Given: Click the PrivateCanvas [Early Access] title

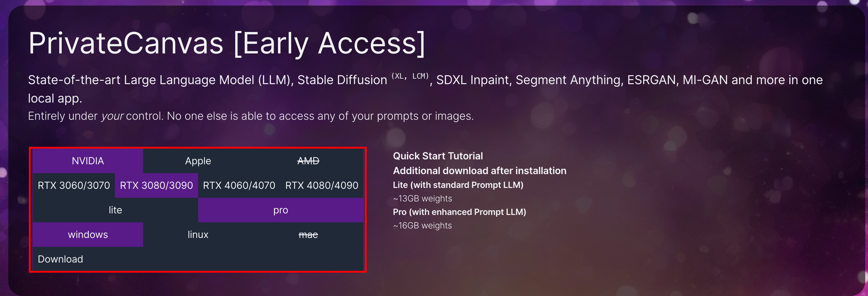Looking at the screenshot, I should pyautogui.click(x=226, y=43).
